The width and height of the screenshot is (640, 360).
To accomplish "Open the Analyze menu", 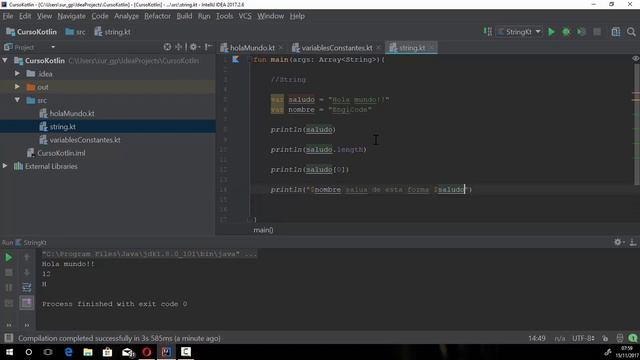I will [126, 16].
